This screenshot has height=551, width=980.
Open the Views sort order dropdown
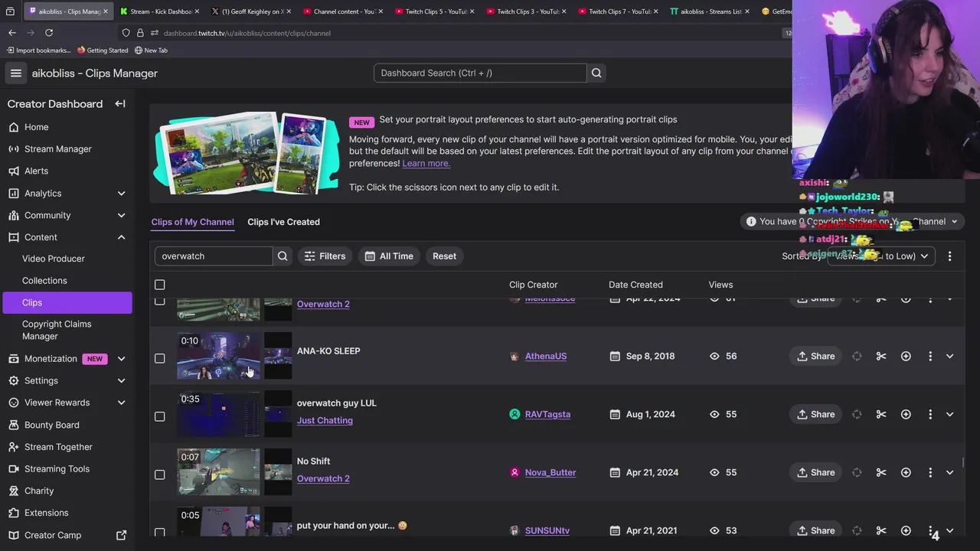[x=881, y=256]
